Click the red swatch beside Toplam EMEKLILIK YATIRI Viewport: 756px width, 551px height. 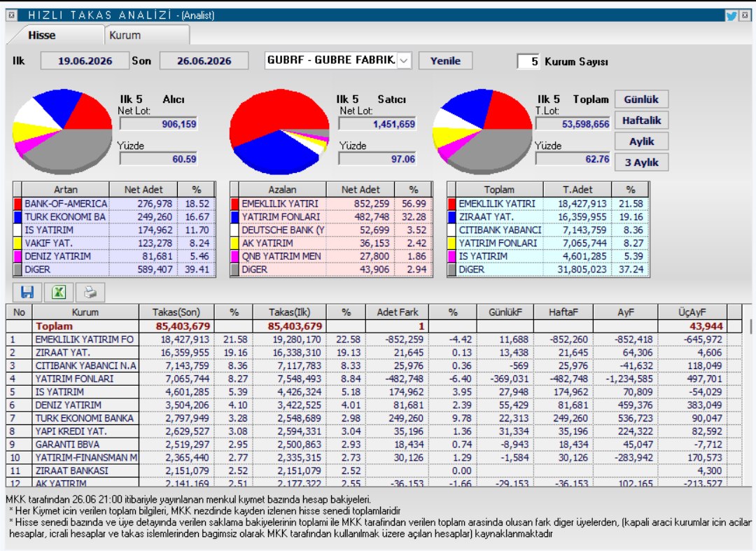point(451,204)
